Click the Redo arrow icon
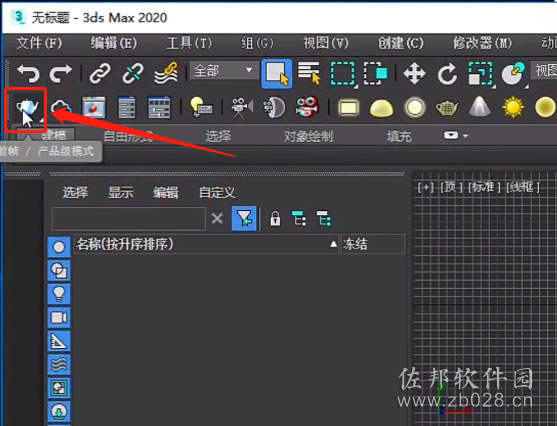The image size is (557, 426). tap(60, 74)
